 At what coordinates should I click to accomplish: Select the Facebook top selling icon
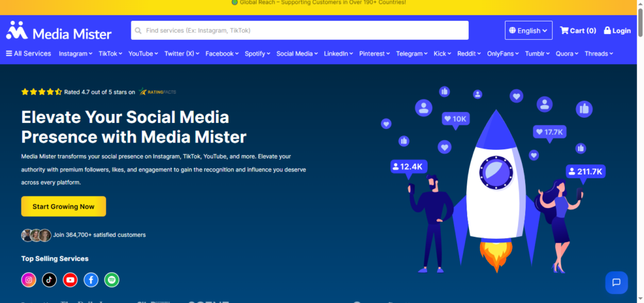point(91,280)
